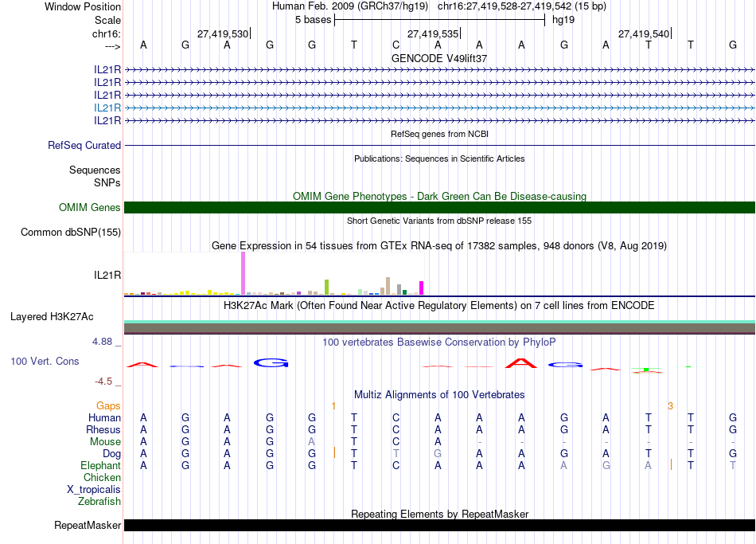756x544 pixels.
Task: Open Publications: Sequences in Scientific Articles title
Action: [x=439, y=159]
